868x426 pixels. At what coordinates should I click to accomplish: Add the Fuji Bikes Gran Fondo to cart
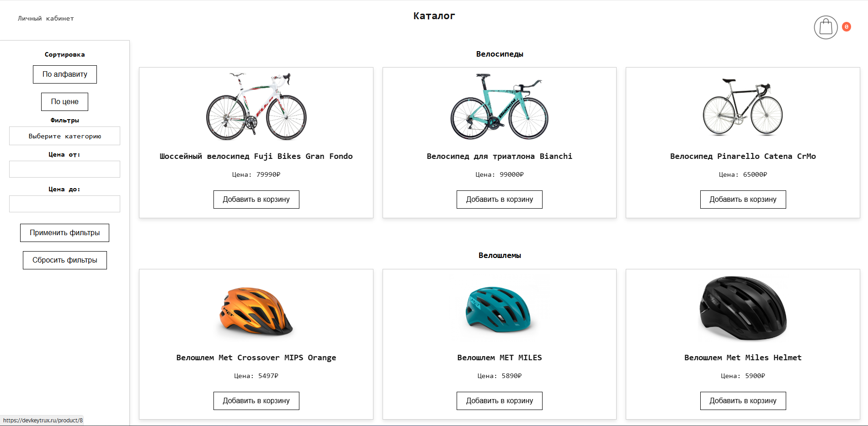[256, 200]
